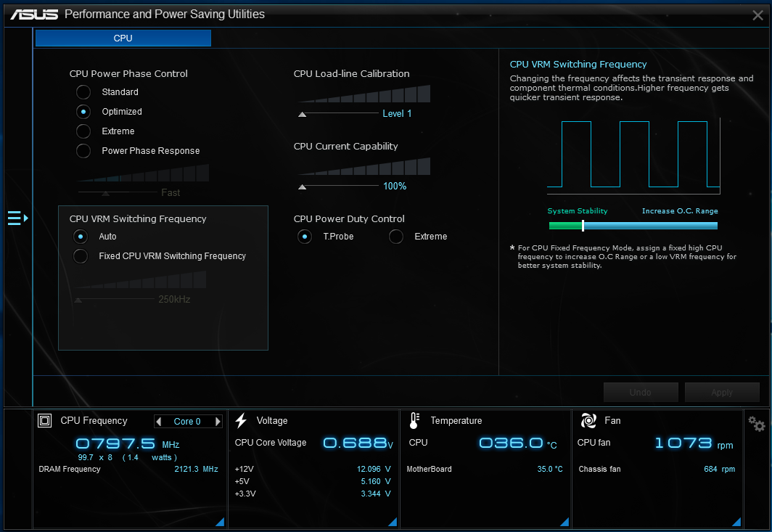
Task: Click the Temperature thermometer icon
Action: click(414, 421)
